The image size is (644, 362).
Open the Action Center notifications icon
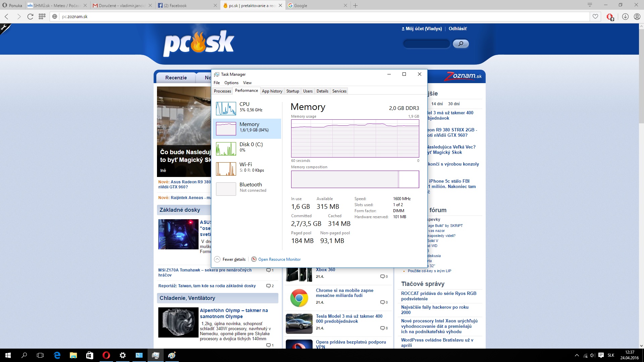601,355
